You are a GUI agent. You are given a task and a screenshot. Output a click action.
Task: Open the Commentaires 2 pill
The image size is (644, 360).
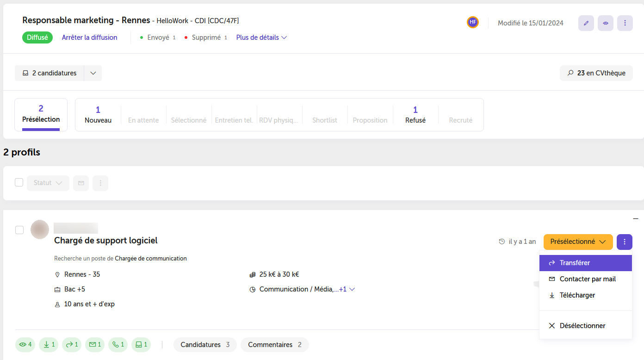point(275,345)
